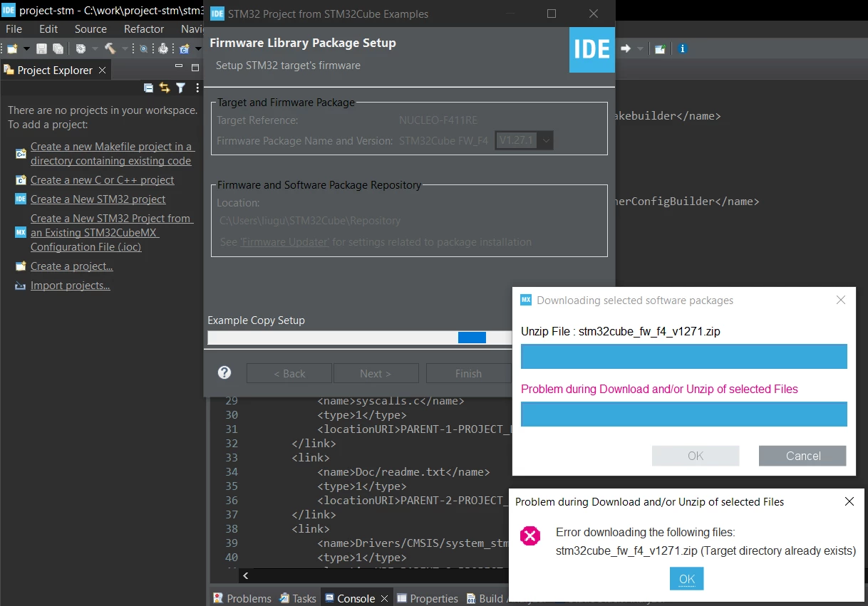Minimize the Project Explorer panel
The height and width of the screenshot is (606, 868).
179,66
